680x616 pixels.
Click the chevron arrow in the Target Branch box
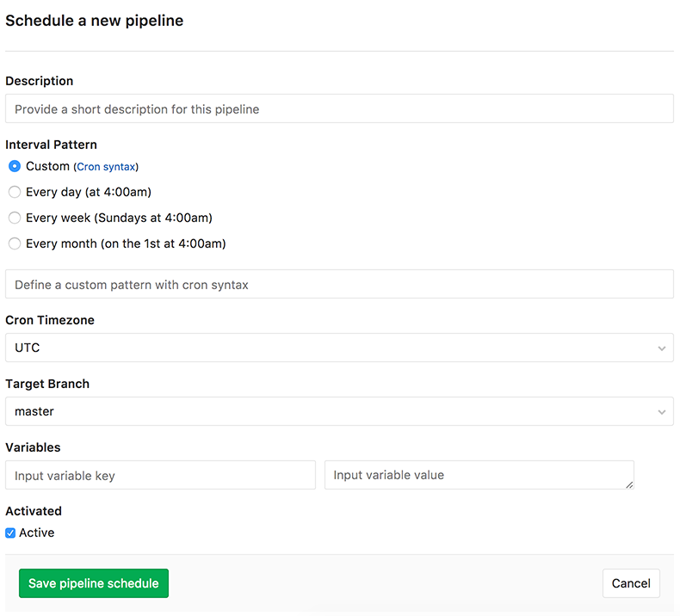tap(661, 412)
